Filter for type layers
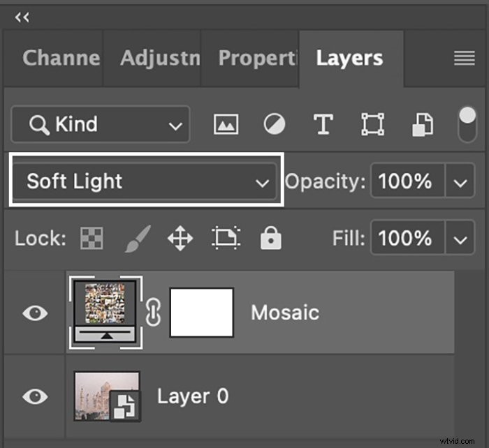Screen dimensions: 489x448 [x=323, y=124]
